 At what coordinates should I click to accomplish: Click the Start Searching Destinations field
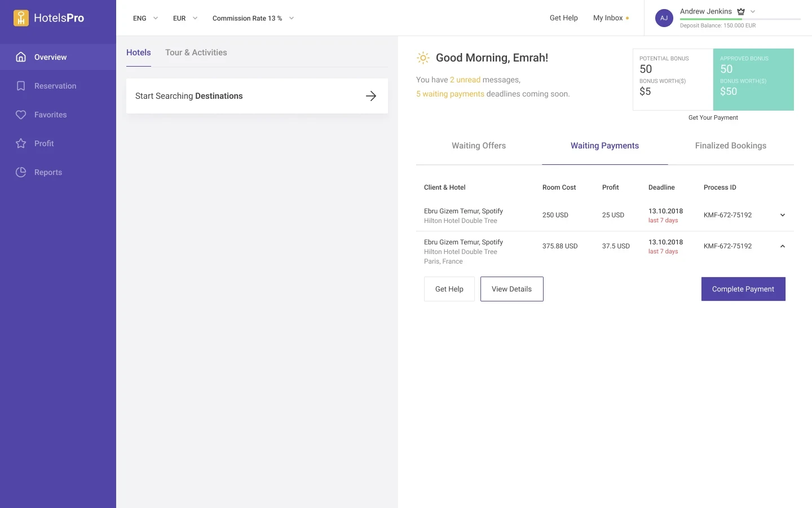coord(257,96)
